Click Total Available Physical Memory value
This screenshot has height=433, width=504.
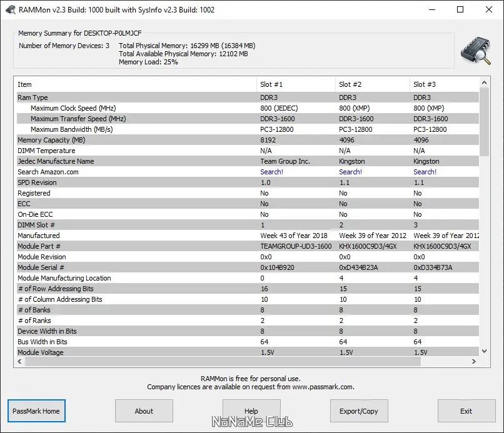(x=233, y=54)
